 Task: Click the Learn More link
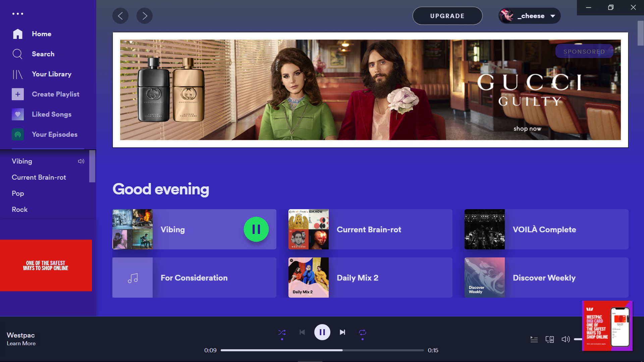point(21,344)
